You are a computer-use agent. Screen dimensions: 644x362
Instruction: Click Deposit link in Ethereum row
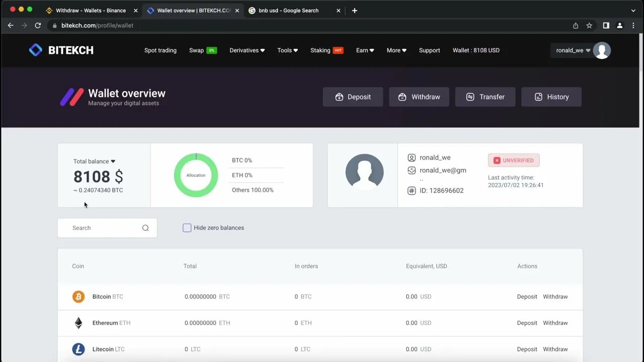(x=527, y=323)
